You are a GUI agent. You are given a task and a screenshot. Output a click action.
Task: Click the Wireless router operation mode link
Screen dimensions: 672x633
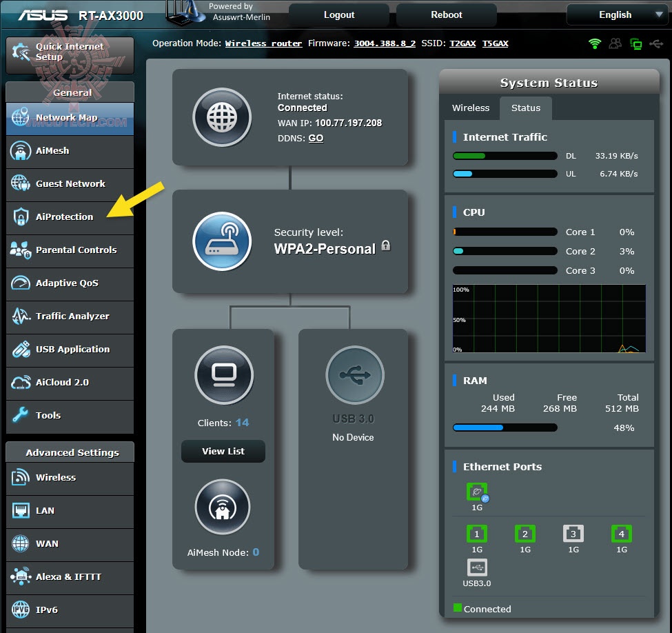click(263, 43)
